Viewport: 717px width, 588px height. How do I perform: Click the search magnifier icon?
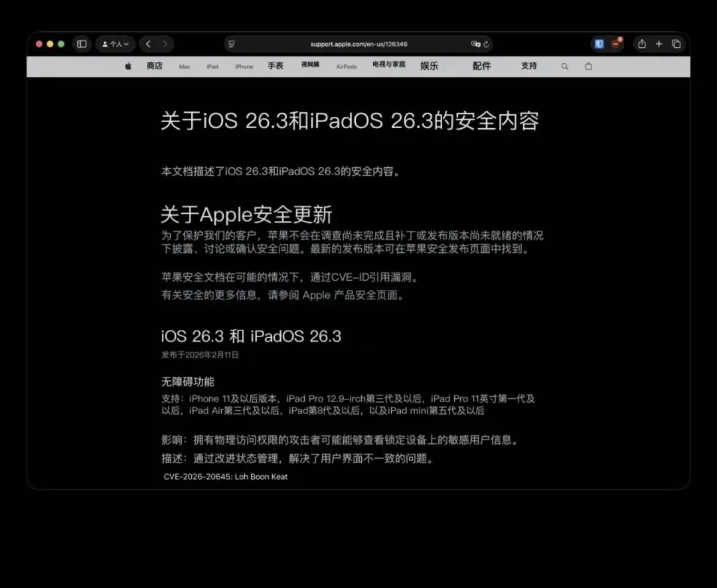[x=565, y=66]
